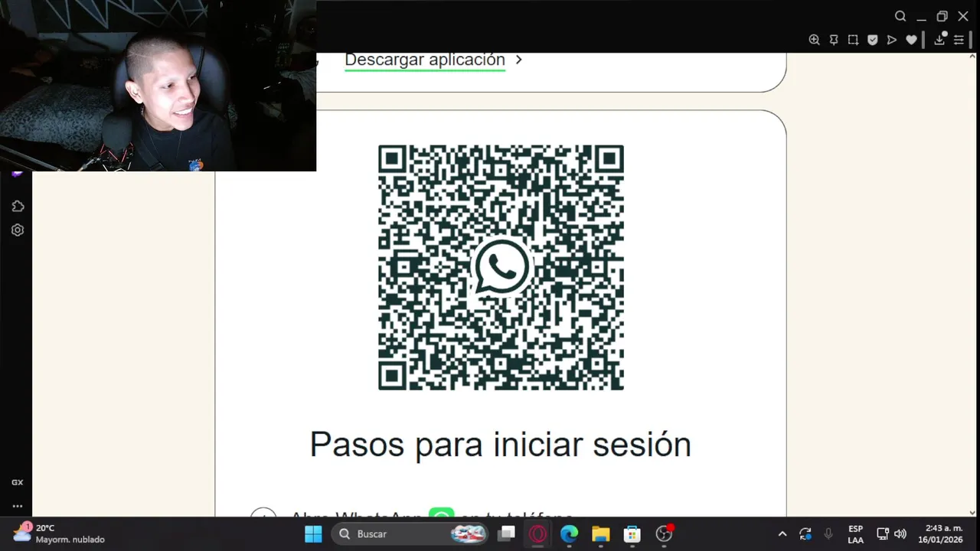Screen dimensions: 980x551
Task: Click the Pasos para iniciar sesión heading
Action: pyautogui.click(x=501, y=444)
